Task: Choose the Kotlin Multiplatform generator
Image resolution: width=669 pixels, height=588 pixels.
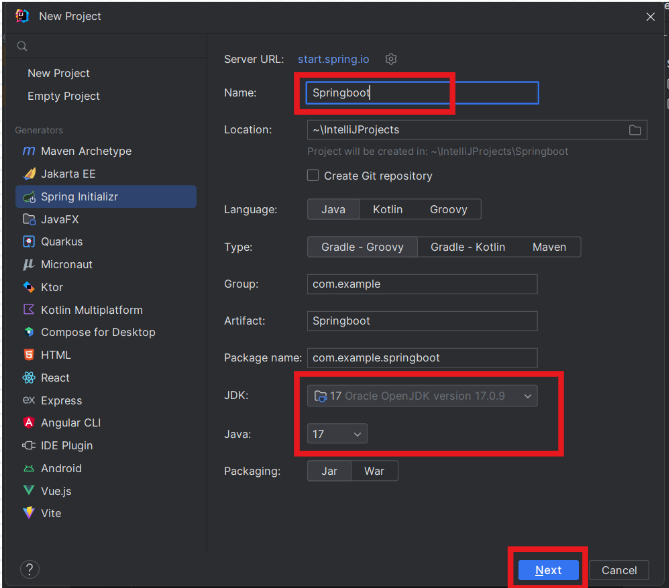Action: tap(106, 310)
